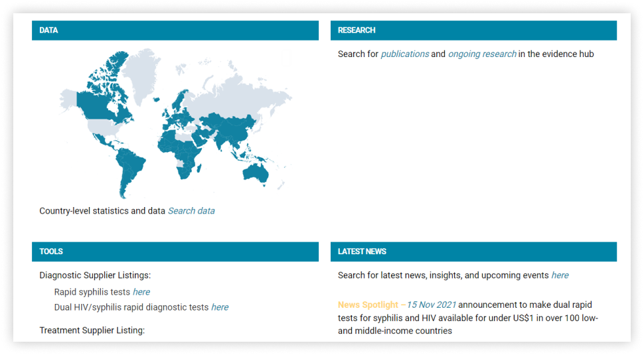Screen dimensions: 644x355
Task: Click the Search data link
Action: pos(191,211)
